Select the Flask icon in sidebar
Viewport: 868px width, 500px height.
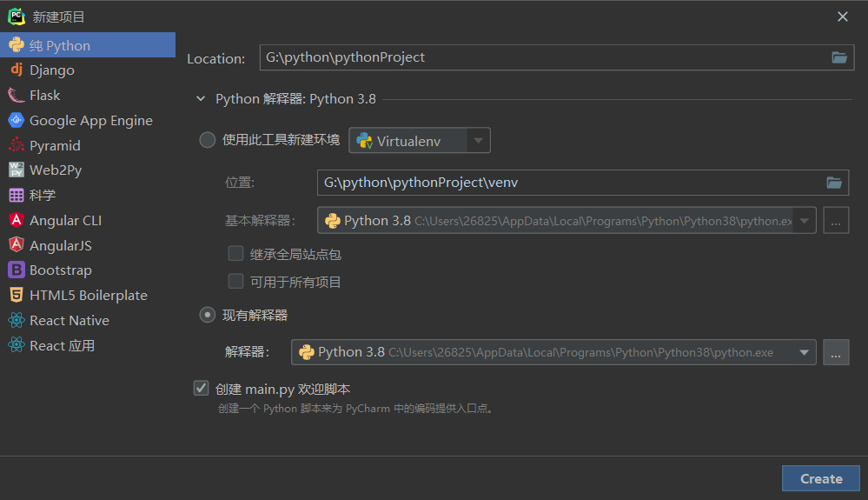16,96
